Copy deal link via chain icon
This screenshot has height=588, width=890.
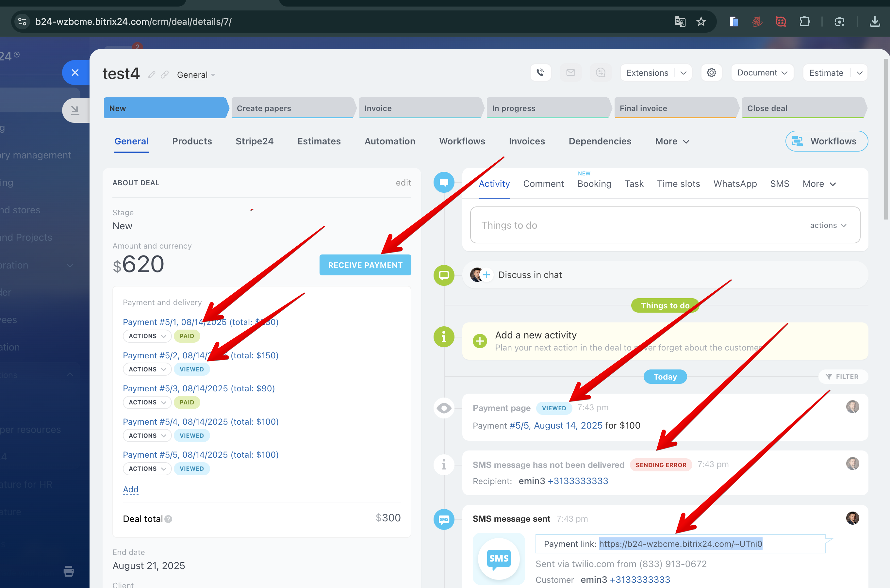[165, 74]
